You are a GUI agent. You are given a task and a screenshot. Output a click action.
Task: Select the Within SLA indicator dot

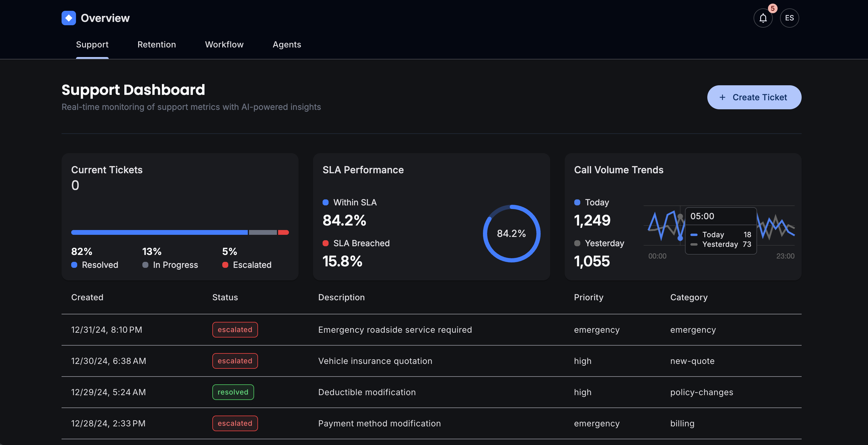(x=326, y=202)
